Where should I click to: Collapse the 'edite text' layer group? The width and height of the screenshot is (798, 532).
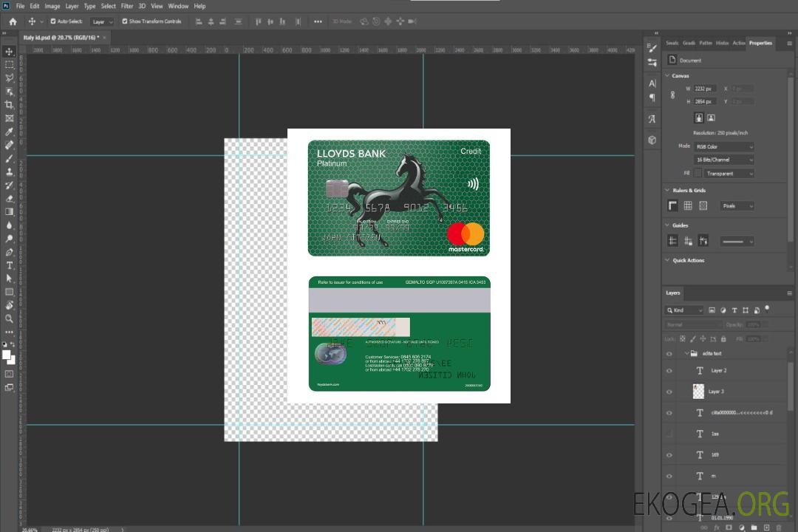point(686,353)
